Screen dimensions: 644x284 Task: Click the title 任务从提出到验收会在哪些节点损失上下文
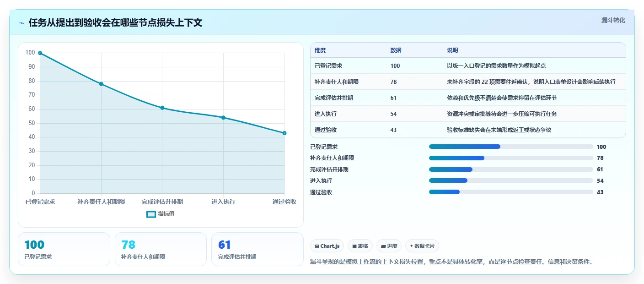pyautogui.click(x=115, y=23)
